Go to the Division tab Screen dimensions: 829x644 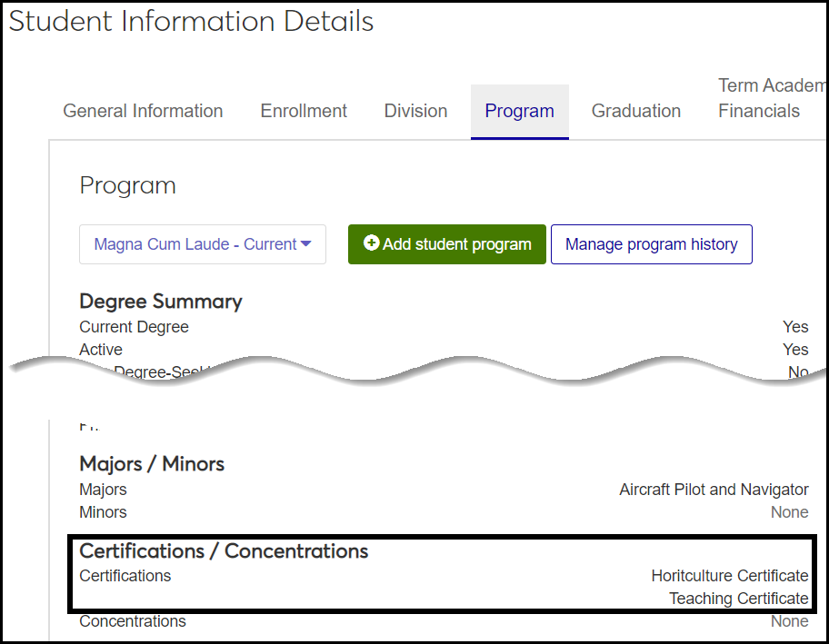(x=415, y=111)
